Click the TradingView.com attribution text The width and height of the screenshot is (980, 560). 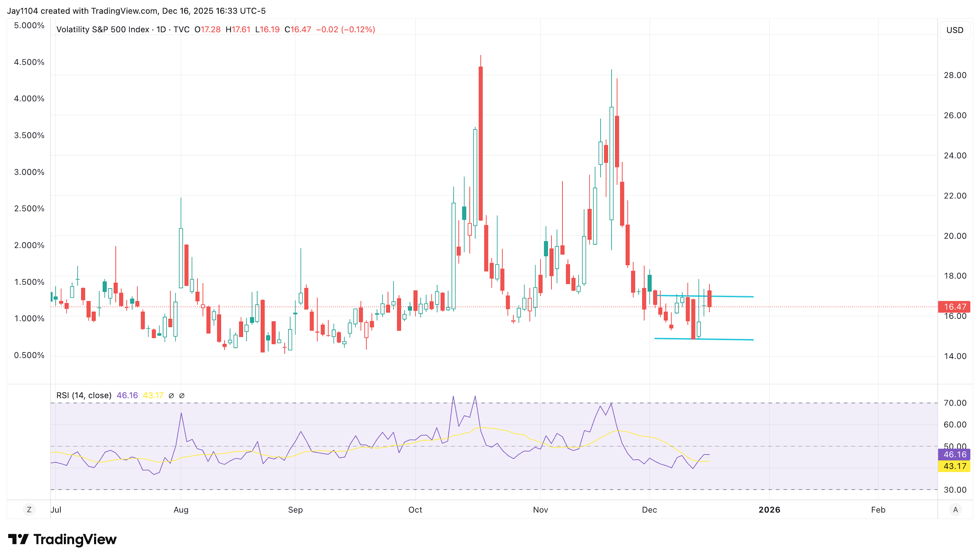click(124, 11)
